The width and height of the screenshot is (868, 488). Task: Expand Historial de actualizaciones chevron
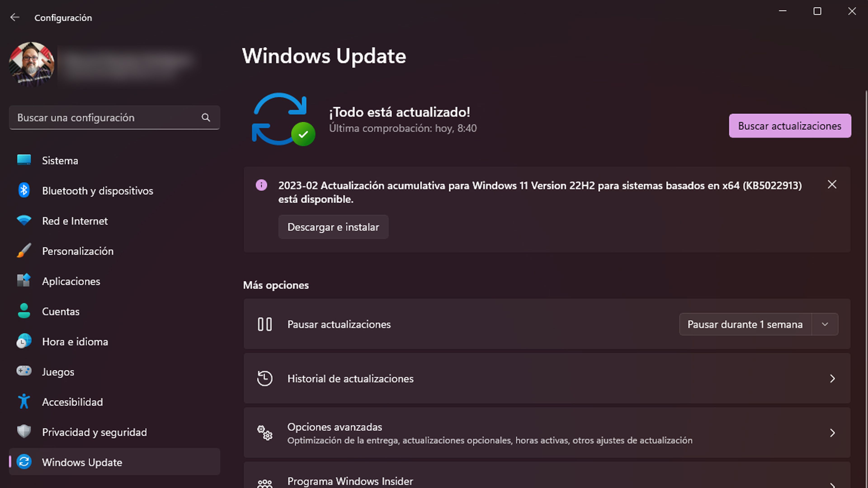[x=833, y=379]
